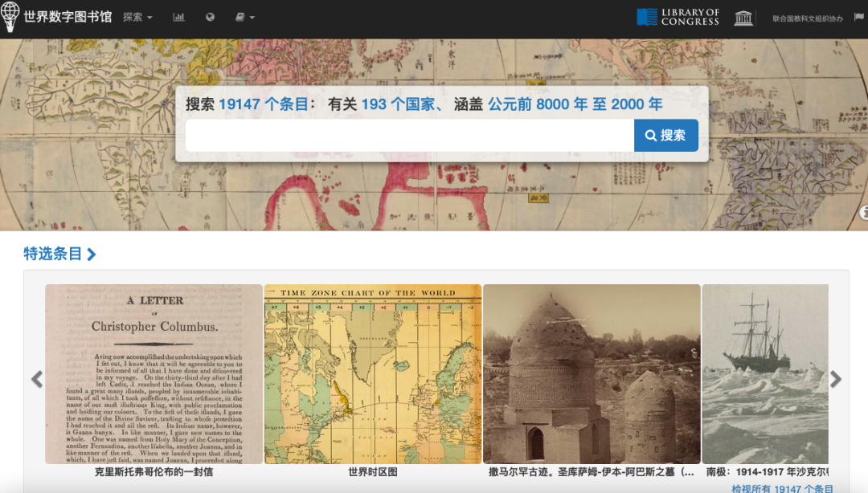The height and width of the screenshot is (493, 868).
Task: Open the 特选条目 heading link
Action: point(59,254)
